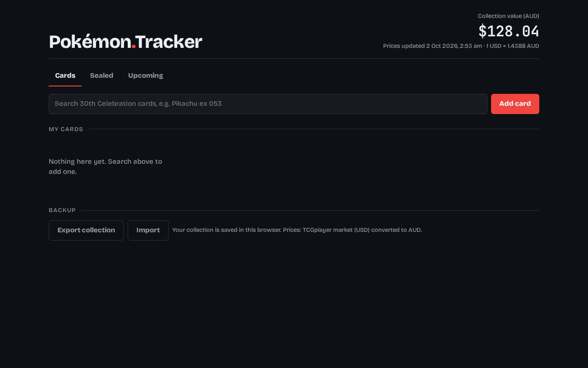Click the Pokémon.Tracker logo title
This screenshot has width=588, height=368.
125,42
